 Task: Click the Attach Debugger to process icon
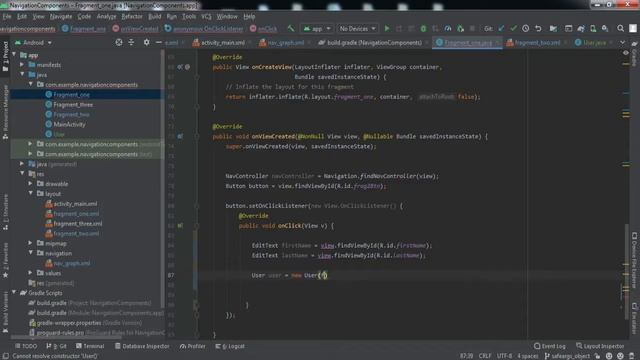(x=460, y=29)
